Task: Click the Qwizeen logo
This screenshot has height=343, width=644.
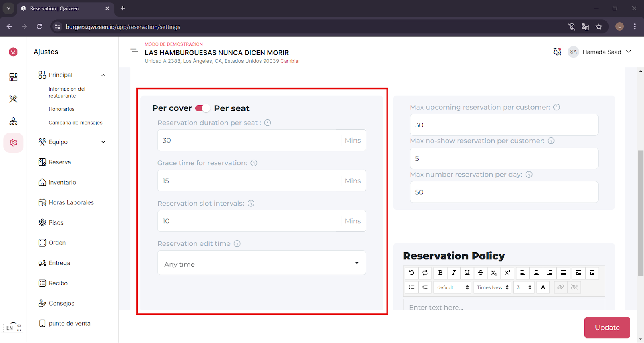Action: click(13, 52)
